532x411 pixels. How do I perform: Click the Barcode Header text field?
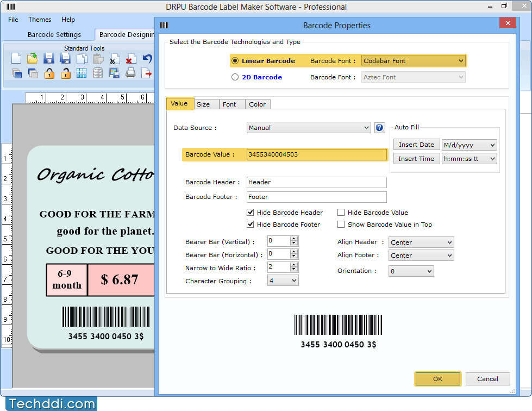317,182
